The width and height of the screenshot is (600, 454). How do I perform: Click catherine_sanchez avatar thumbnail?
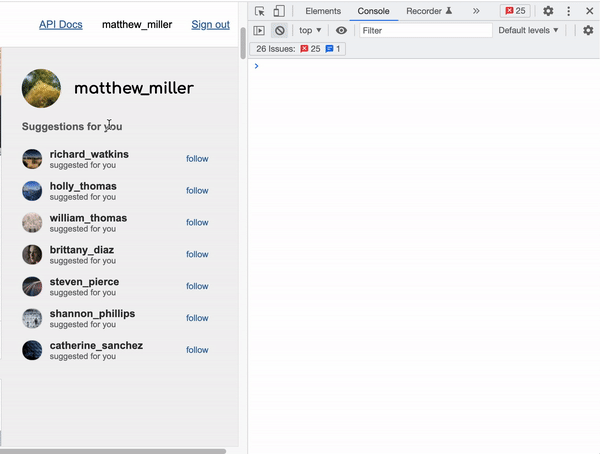(32, 350)
